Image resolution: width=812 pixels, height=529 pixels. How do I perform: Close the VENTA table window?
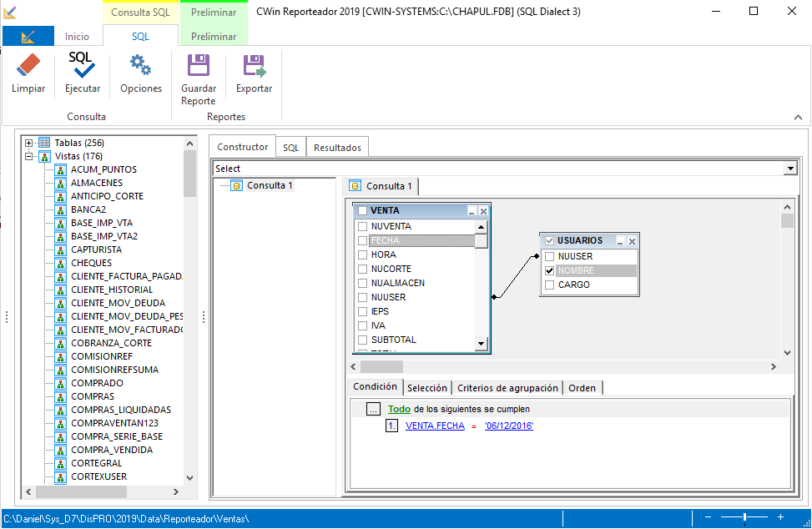tap(482, 210)
